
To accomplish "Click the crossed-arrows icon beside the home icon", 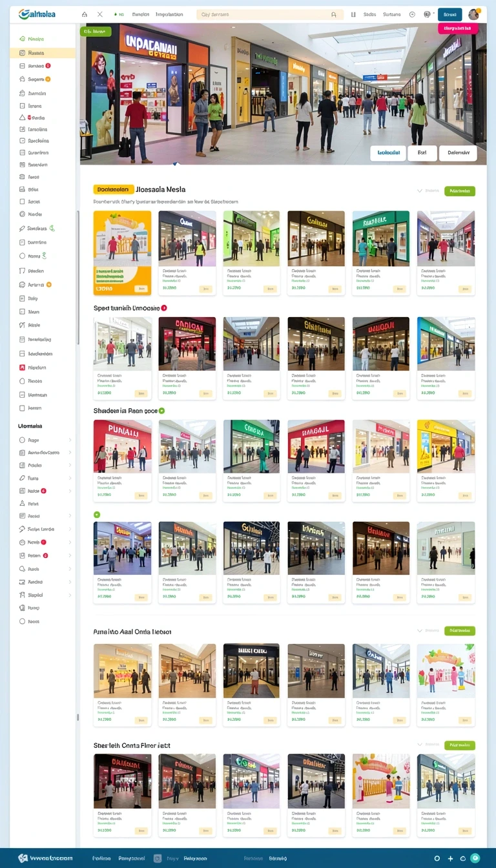I will click(99, 14).
